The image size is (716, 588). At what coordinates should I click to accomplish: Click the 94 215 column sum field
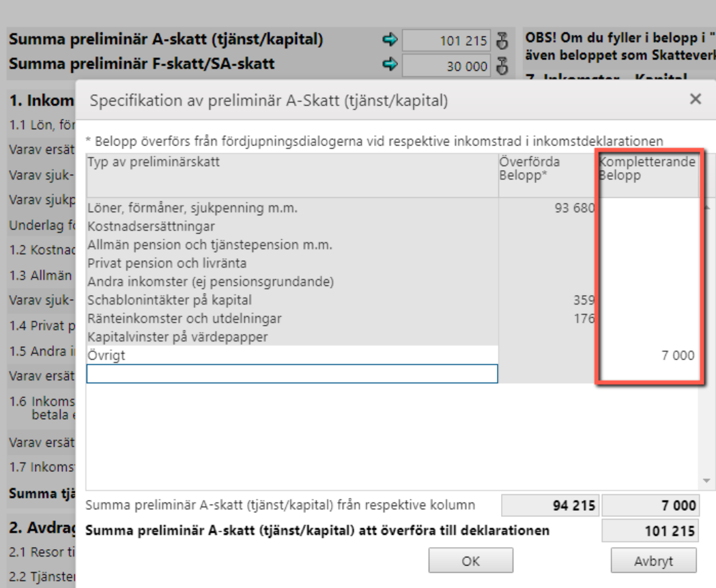coord(550,505)
